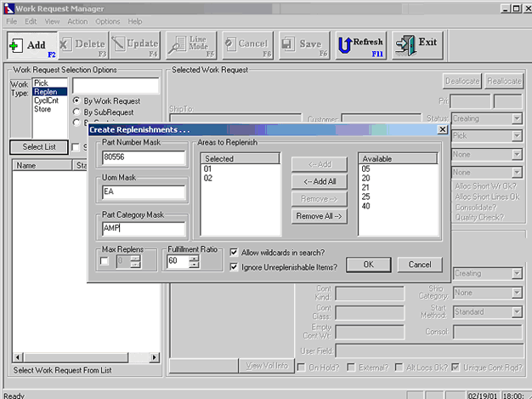Click the Add All button

(x=320, y=182)
